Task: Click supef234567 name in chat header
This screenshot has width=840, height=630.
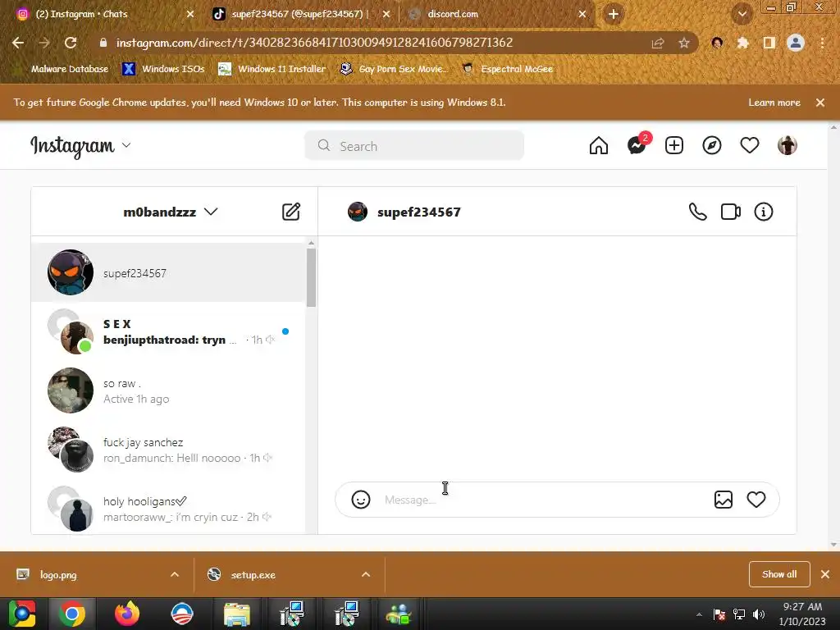Action: pos(419,212)
